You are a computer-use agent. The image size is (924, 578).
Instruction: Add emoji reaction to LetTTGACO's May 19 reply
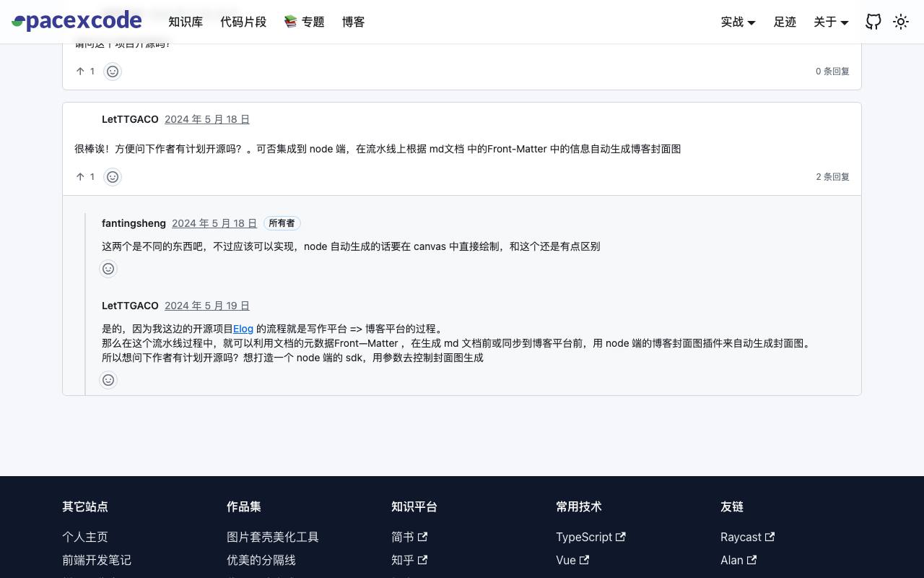(x=108, y=380)
